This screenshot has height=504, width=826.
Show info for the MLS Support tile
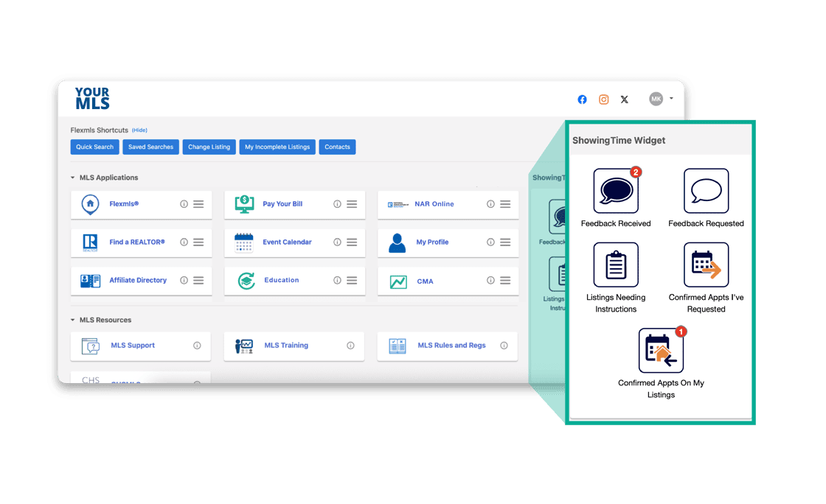click(x=197, y=346)
